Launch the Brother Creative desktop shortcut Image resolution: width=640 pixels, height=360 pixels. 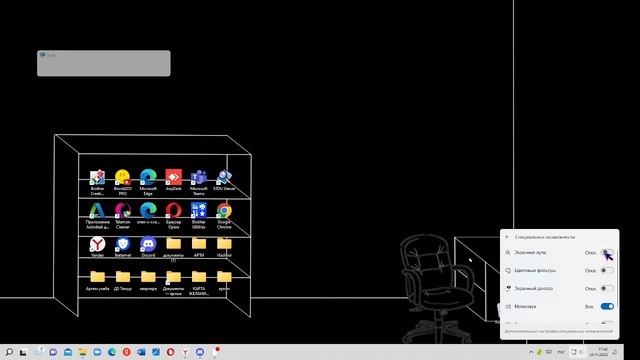pos(98,182)
